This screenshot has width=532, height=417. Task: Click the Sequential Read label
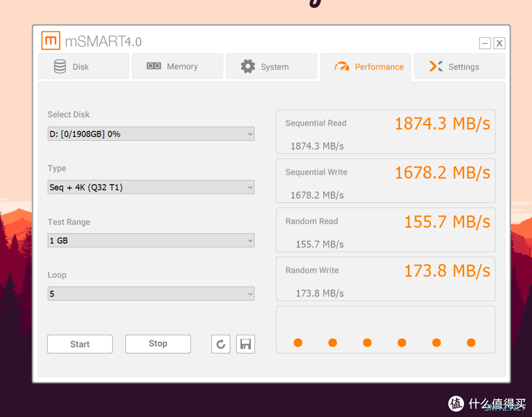pyautogui.click(x=316, y=123)
